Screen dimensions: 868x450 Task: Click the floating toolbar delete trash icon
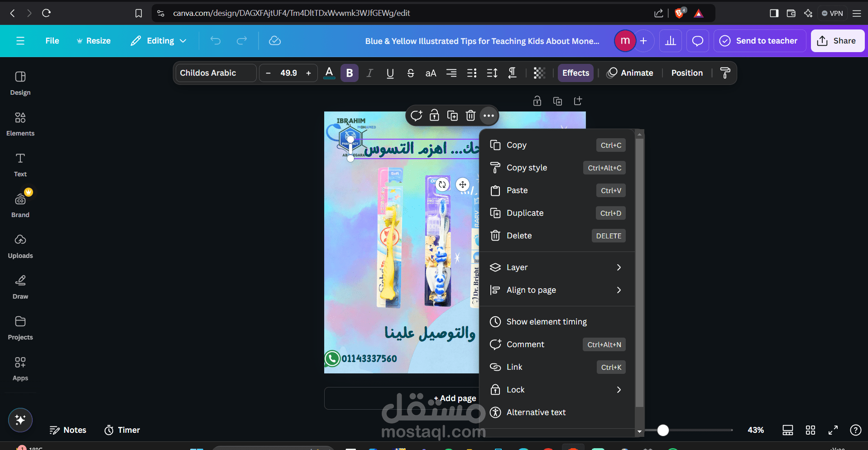point(470,116)
